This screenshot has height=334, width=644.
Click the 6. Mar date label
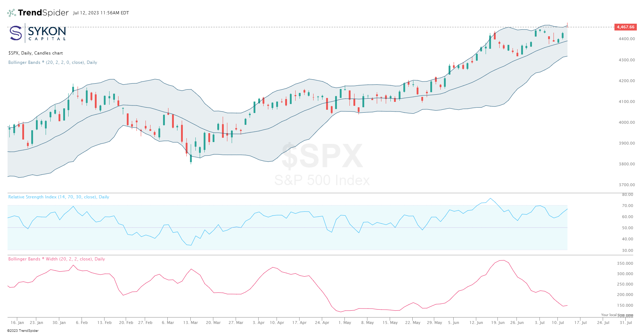tap(168, 323)
